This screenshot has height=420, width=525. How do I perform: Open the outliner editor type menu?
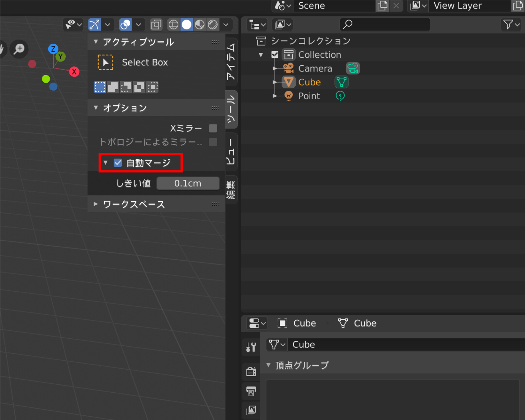point(257,25)
